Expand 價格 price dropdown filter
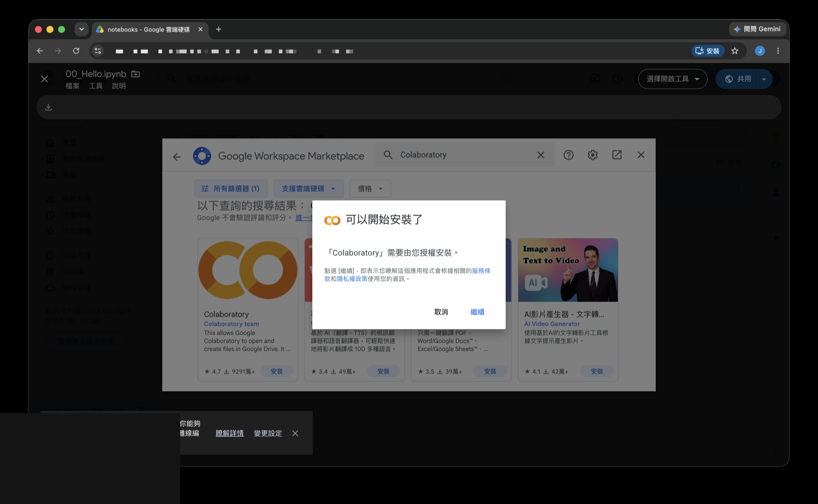The image size is (818, 504). tap(370, 188)
